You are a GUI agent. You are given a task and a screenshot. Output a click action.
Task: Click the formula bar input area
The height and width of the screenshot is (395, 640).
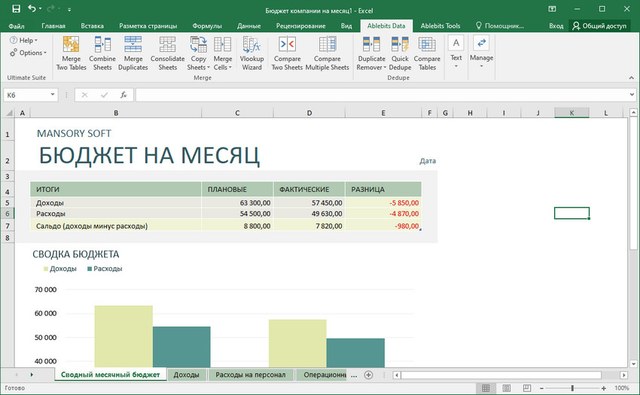point(382,95)
